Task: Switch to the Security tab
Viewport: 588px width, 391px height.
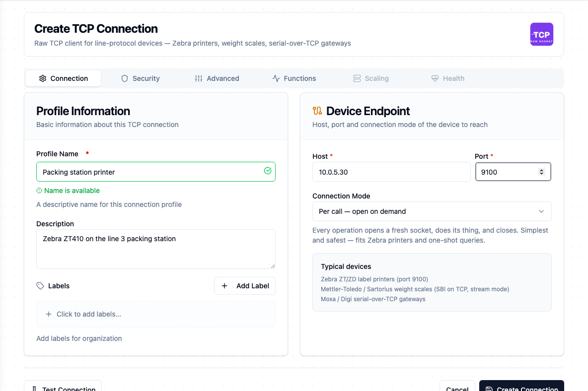Action: click(141, 78)
